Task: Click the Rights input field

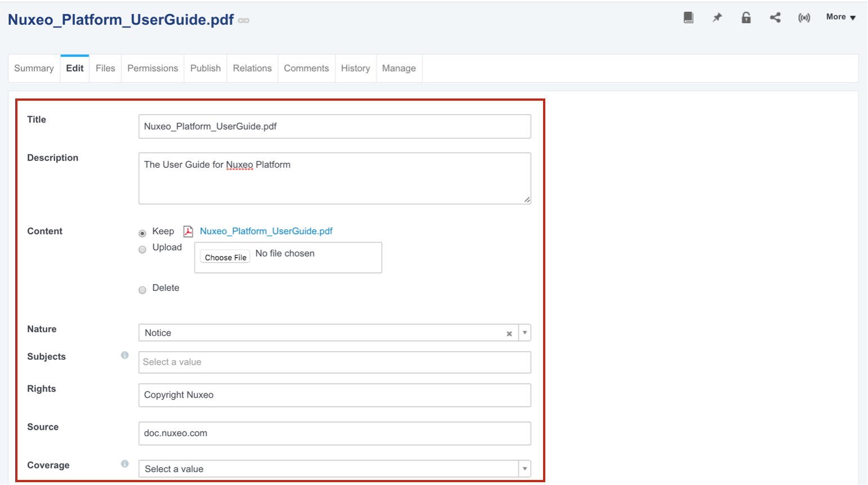Action: click(x=334, y=395)
